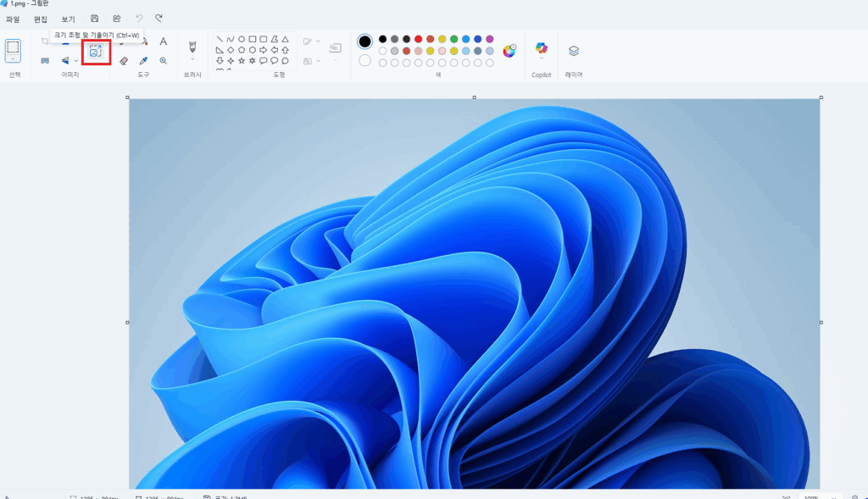
Task: Open the 파일 (File) menu
Action: pos(13,19)
